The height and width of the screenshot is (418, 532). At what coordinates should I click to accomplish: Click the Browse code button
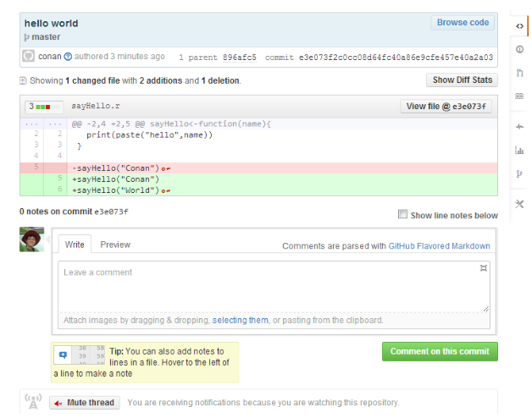pos(463,23)
